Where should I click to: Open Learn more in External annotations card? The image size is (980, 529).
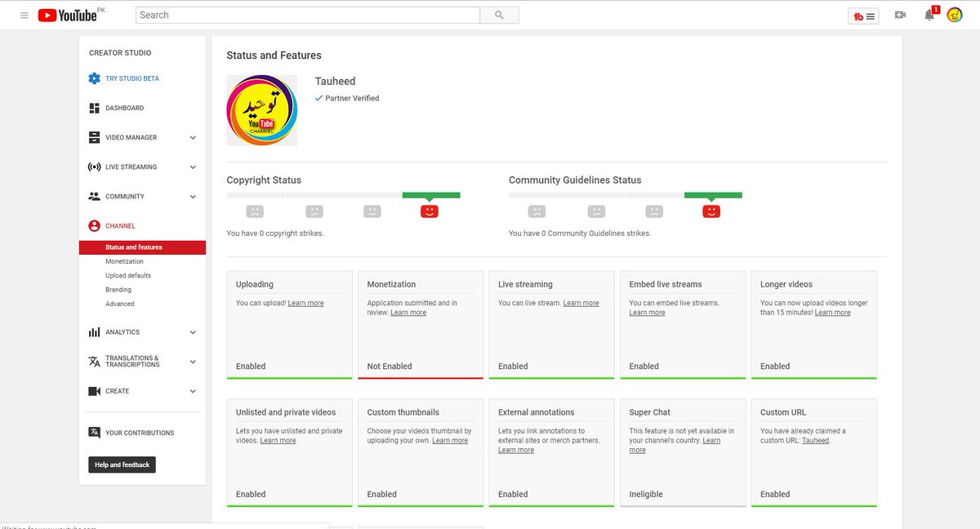(x=516, y=450)
